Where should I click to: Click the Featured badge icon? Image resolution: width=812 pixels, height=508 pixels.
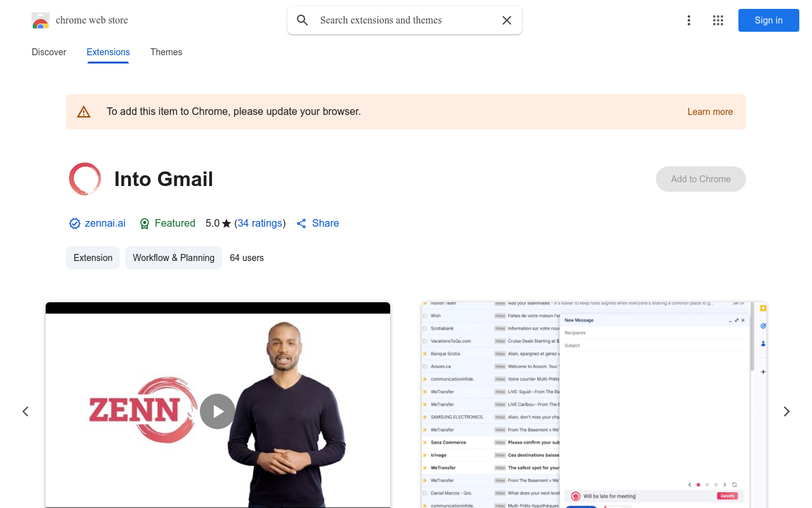point(145,224)
